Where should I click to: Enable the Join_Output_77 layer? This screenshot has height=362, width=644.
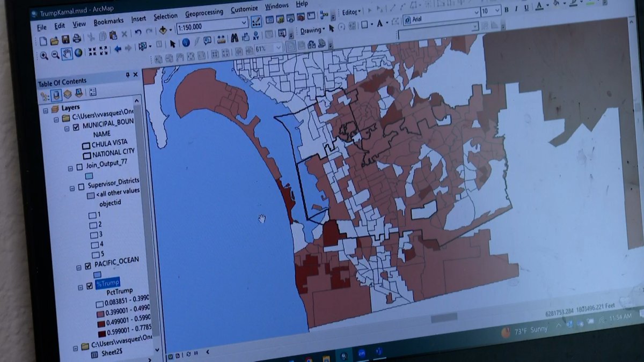pyautogui.click(x=80, y=167)
